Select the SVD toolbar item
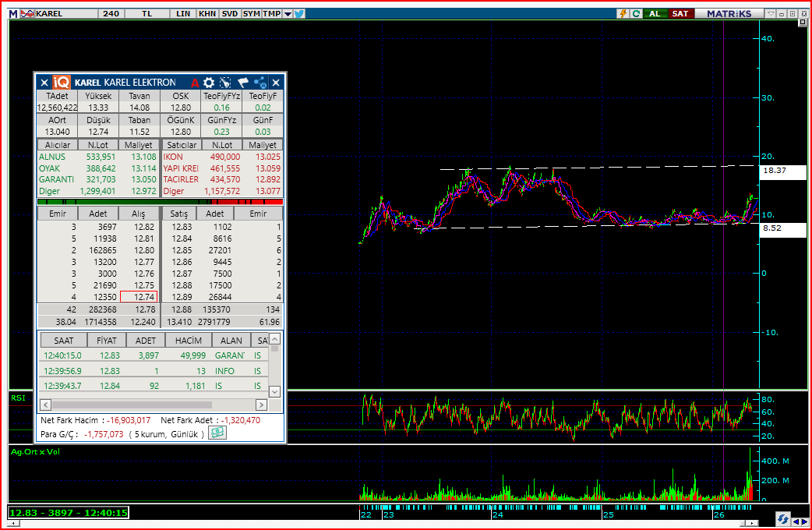 click(x=229, y=13)
